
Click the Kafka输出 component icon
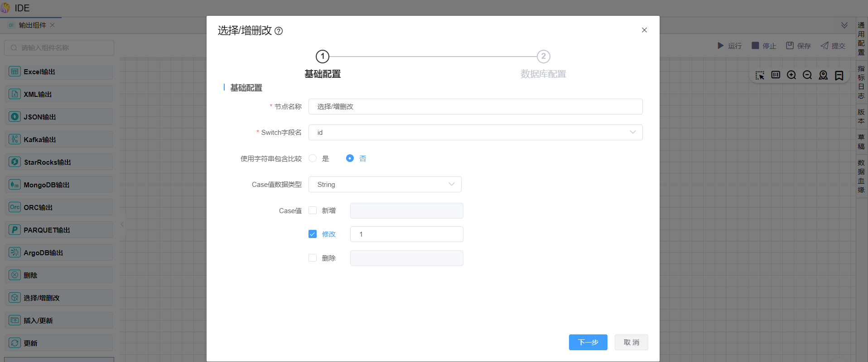[15, 139]
